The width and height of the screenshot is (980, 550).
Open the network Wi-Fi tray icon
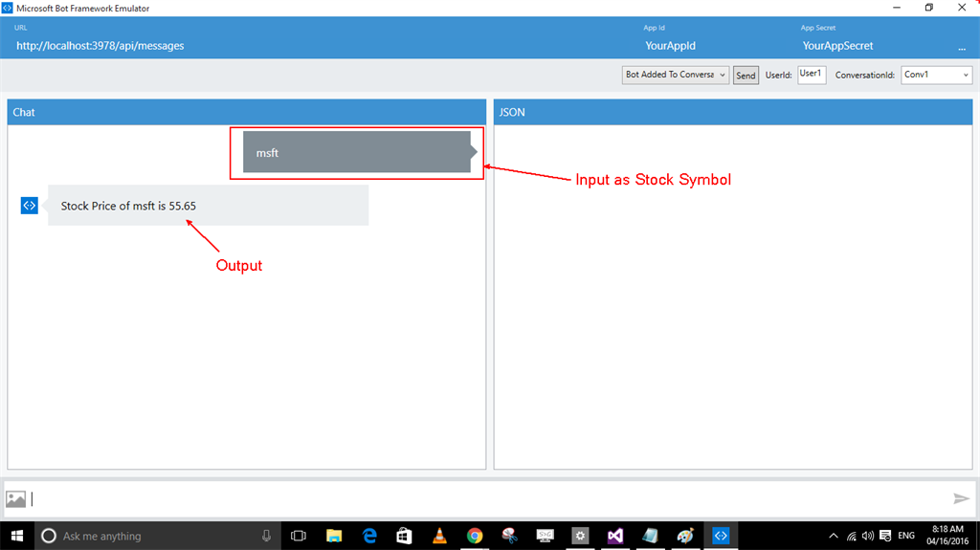click(851, 536)
